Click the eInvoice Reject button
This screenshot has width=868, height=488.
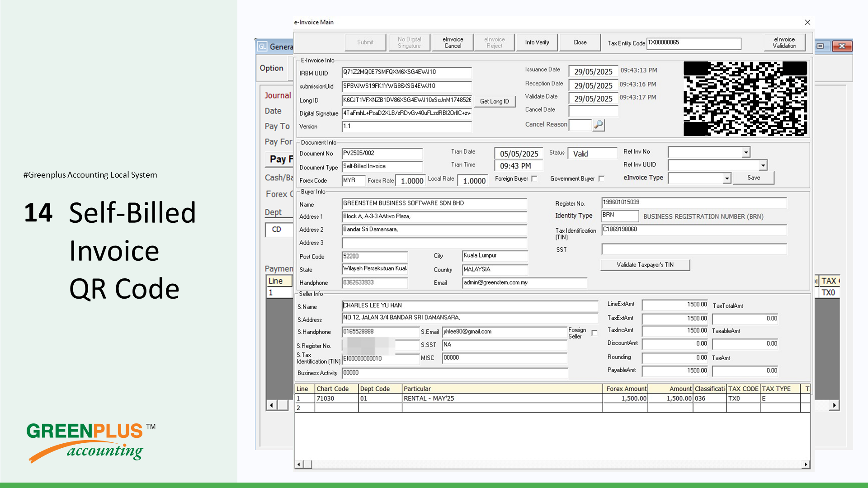coord(494,42)
